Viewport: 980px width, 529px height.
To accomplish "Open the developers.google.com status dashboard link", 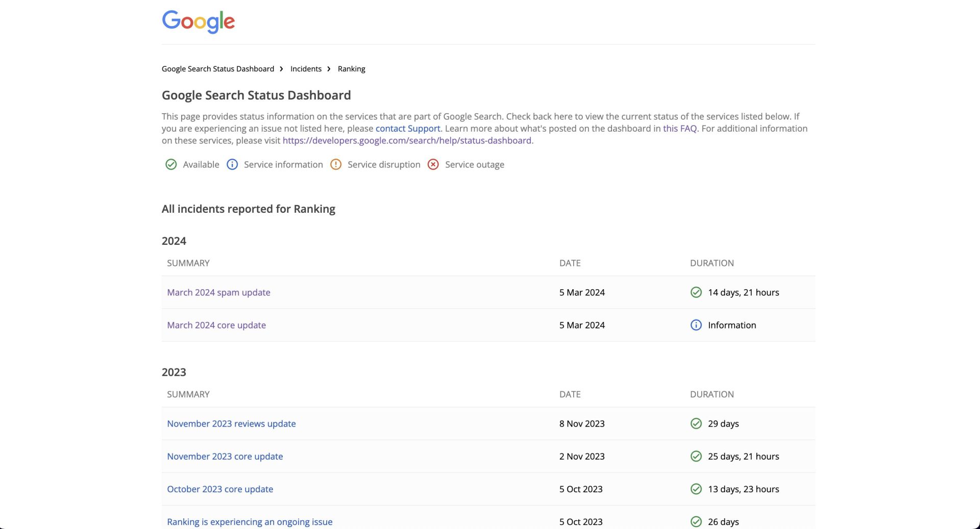I will click(407, 140).
